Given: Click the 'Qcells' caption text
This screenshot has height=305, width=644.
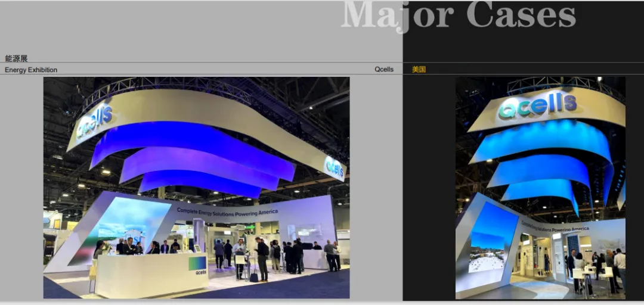Looking at the screenshot, I should point(383,69).
